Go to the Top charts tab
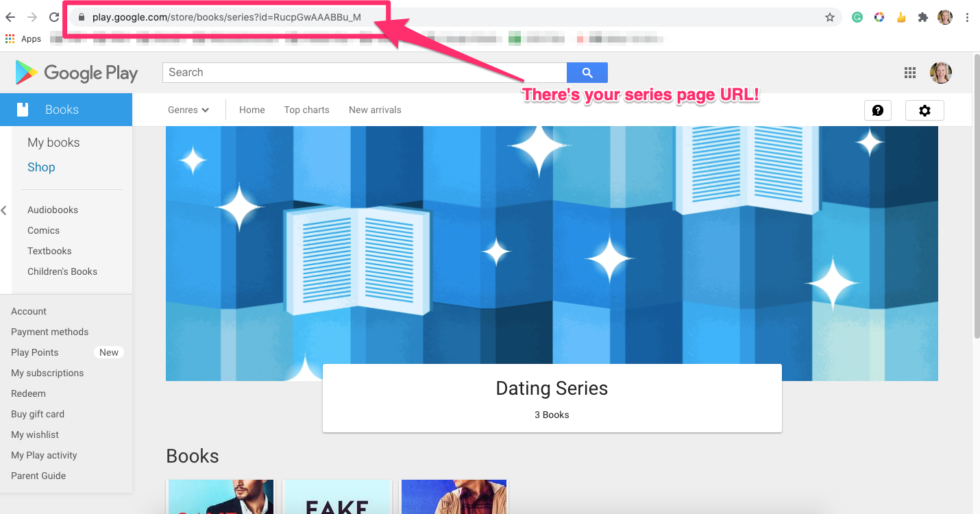Viewport: 980px width, 514px height. [x=307, y=110]
